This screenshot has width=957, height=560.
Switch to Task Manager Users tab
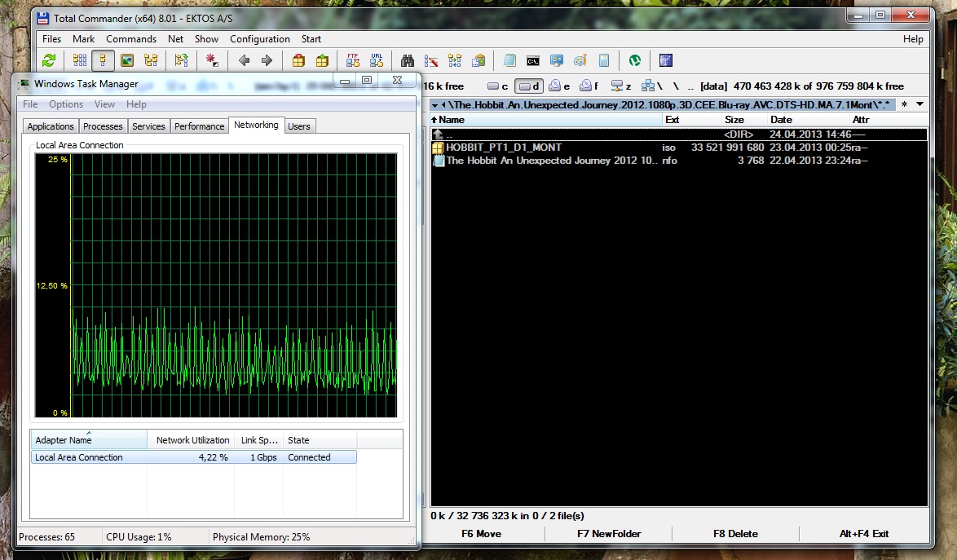point(299,126)
